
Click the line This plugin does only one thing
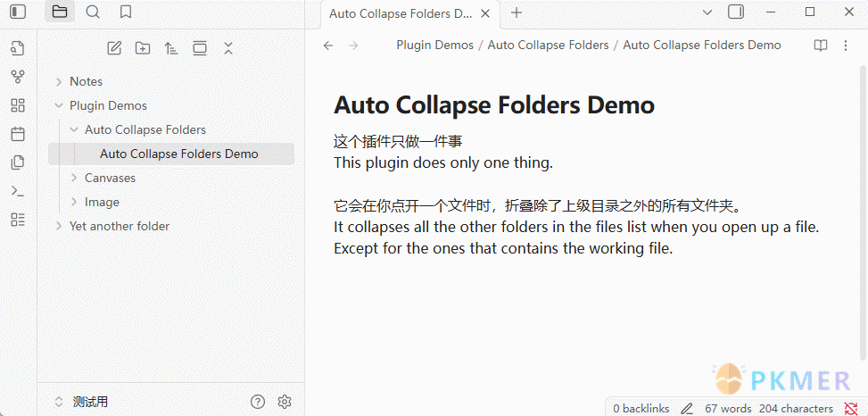[443, 163]
